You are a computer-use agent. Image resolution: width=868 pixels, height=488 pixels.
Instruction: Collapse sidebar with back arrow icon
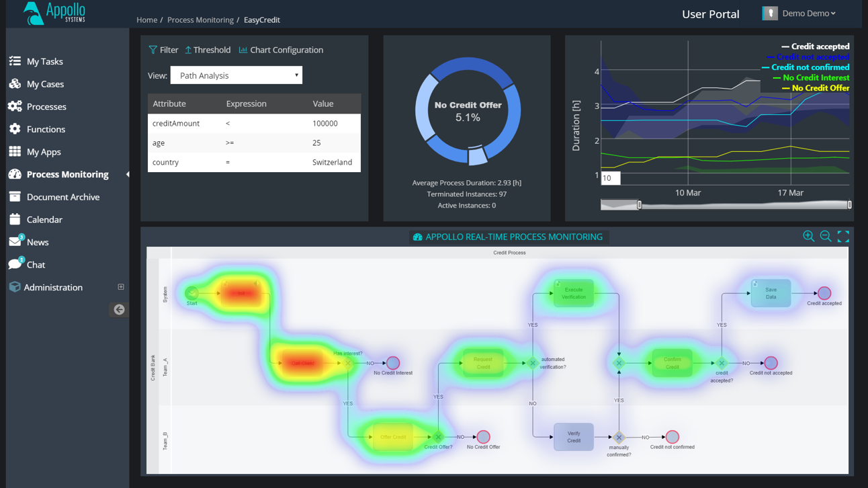[119, 309]
